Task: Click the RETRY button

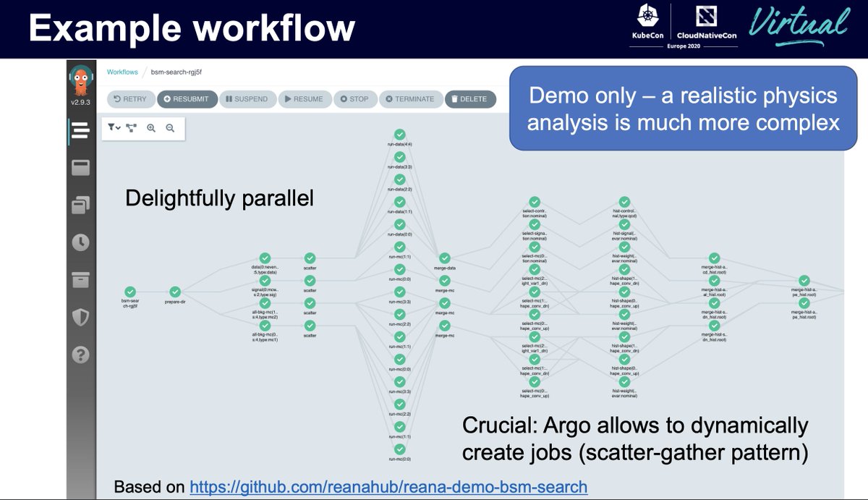Action: (x=130, y=99)
